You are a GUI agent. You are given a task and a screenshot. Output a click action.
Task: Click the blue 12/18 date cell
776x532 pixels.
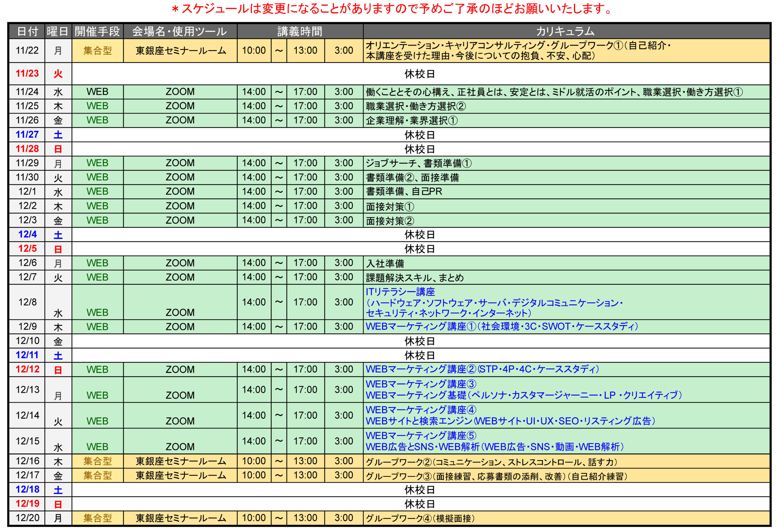pyautogui.click(x=27, y=490)
